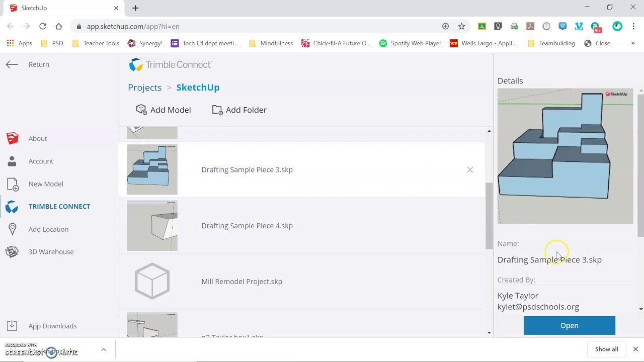Image resolution: width=644 pixels, height=362 pixels.
Task: Click the Chrome profile avatar icon
Action: [x=617, y=26]
